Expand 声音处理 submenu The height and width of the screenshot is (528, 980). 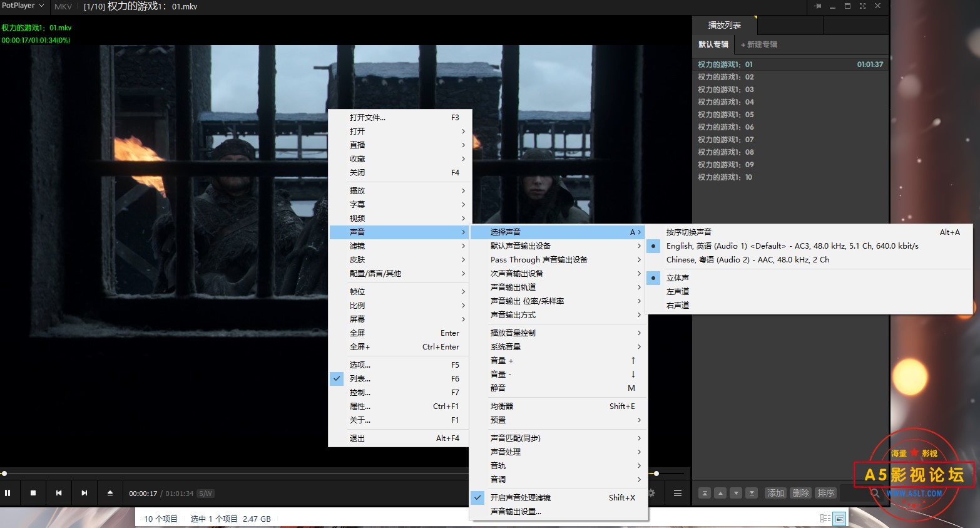pos(558,452)
